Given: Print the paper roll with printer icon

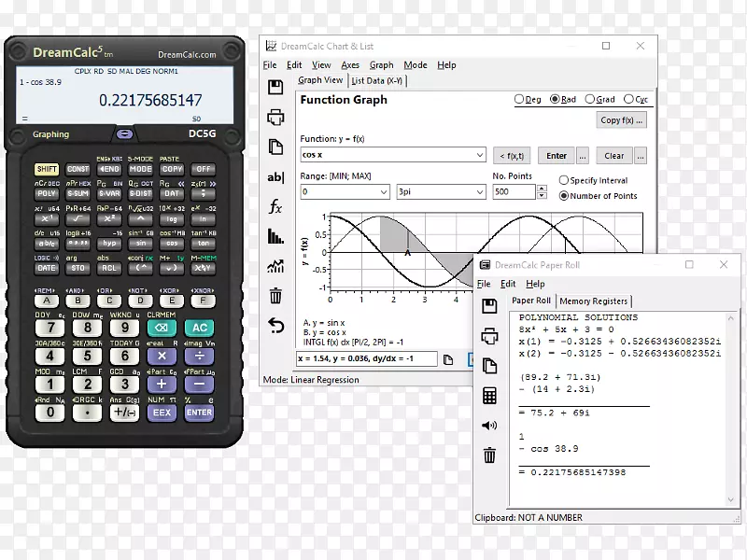Looking at the screenshot, I should pos(489,336).
